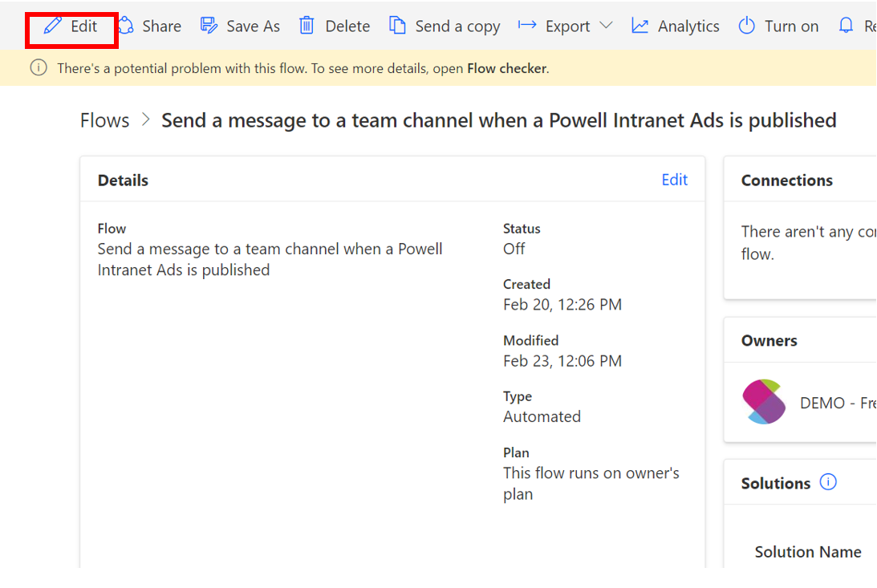877x588 pixels.
Task: Click the Owners heading
Action: pos(769,340)
